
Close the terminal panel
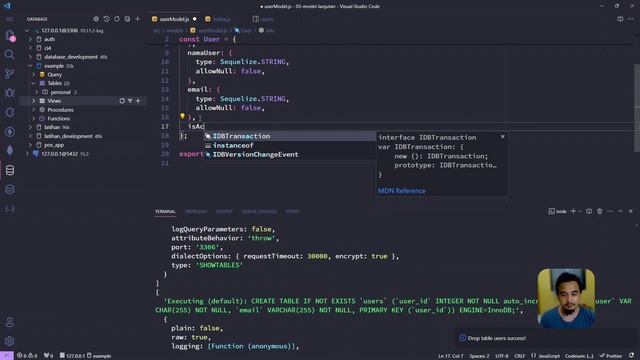[x=631, y=211]
